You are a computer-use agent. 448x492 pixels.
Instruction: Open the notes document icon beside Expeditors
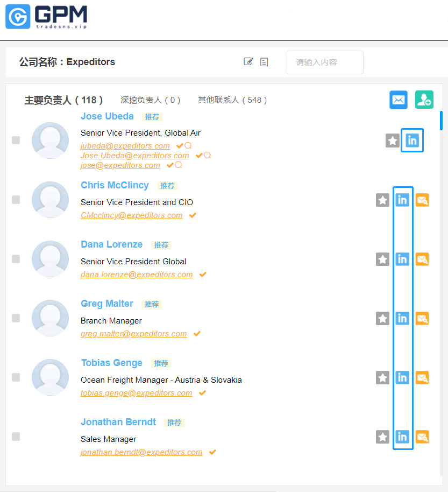[x=264, y=62]
